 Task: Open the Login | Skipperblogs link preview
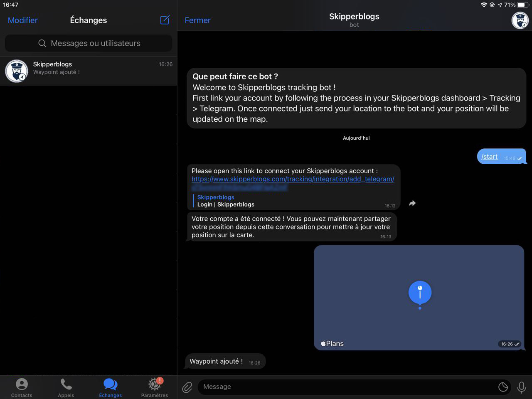pyautogui.click(x=226, y=201)
